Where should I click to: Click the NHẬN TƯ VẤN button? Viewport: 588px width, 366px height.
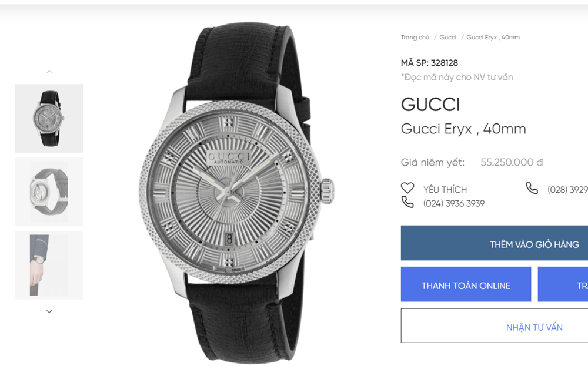coord(534,327)
